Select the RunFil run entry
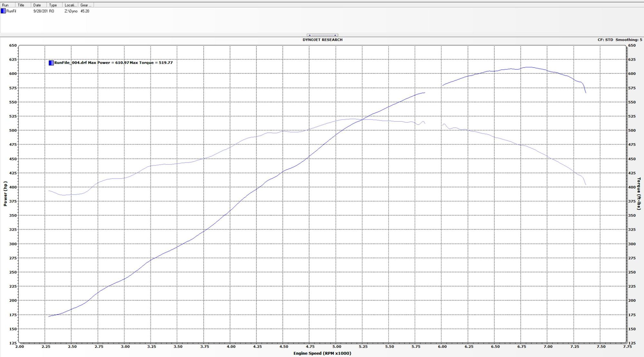This screenshot has width=644, height=357. (x=11, y=11)
